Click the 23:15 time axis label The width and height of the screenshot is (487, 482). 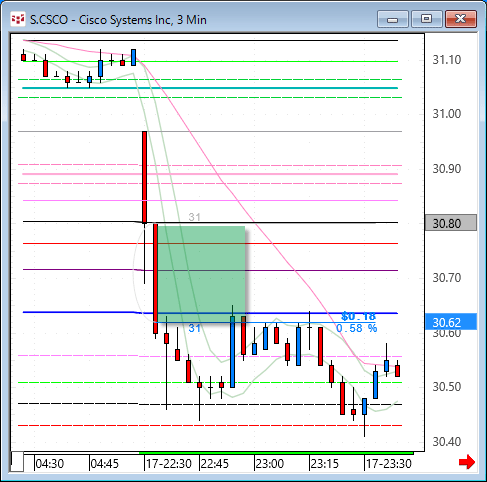pyautogui.click(x=325, y=463)
